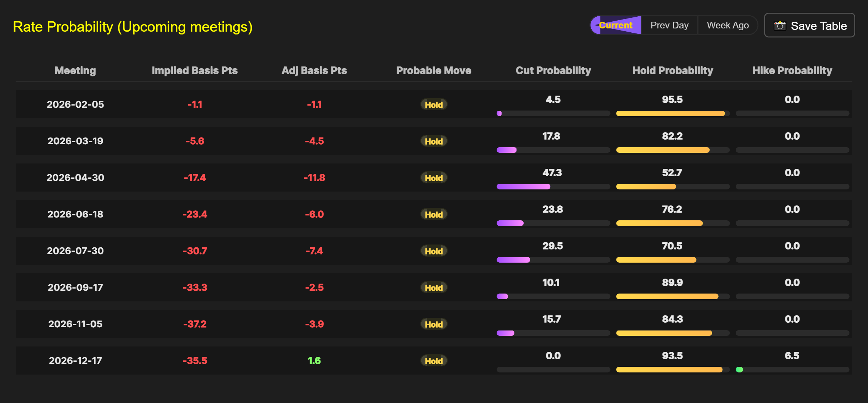868x403 pixels.
Task: Select the Week Ago tab
Action: click(x=727, y=25)
